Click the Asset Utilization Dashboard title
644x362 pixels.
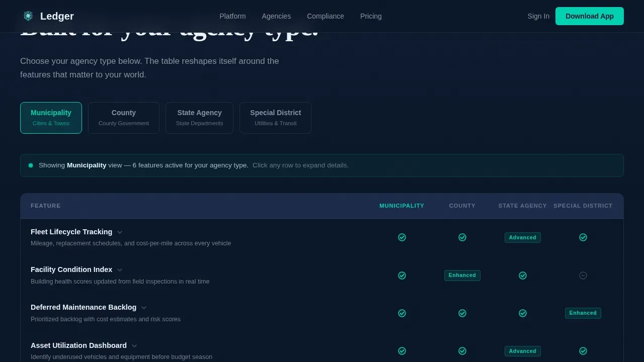pyautogui.click(x=78, y=345)
